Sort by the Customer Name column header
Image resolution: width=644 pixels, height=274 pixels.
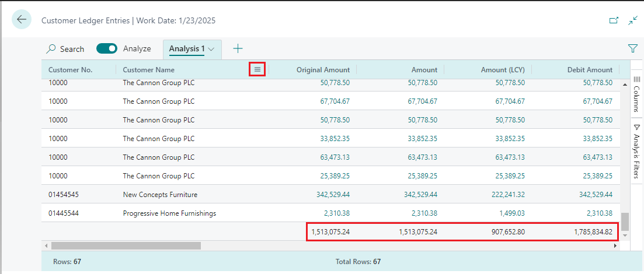[149, 70]
